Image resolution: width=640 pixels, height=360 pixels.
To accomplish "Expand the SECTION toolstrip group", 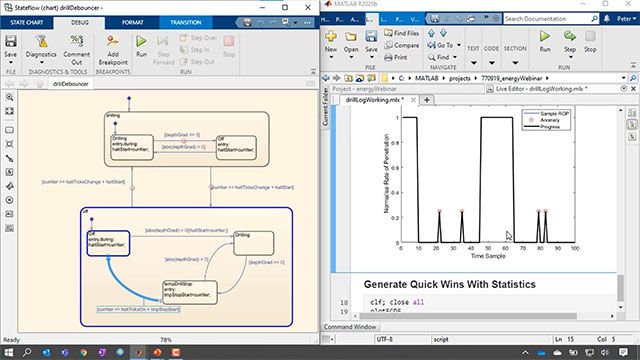I will (x=515, y=62).
